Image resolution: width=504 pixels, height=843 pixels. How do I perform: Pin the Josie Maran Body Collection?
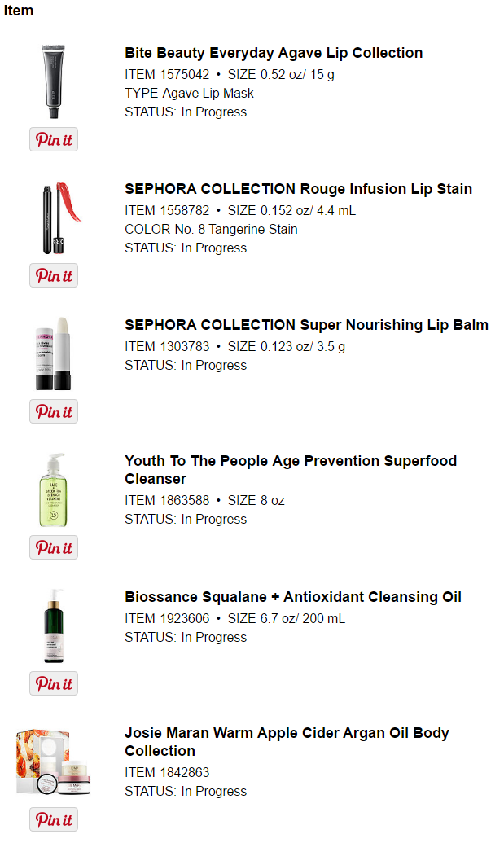click(x=54, y=820)
